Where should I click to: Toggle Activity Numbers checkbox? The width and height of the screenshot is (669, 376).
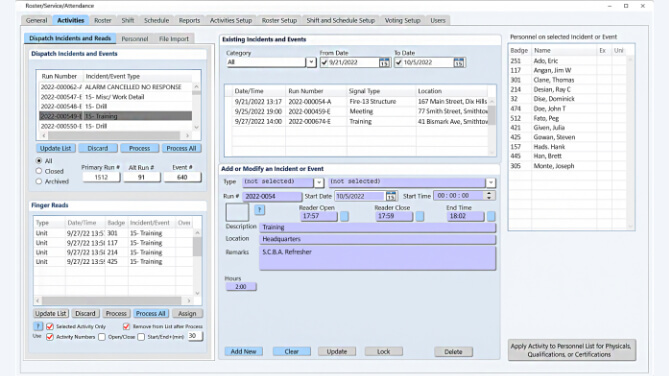pyautogui.click(x=50, y=337)
